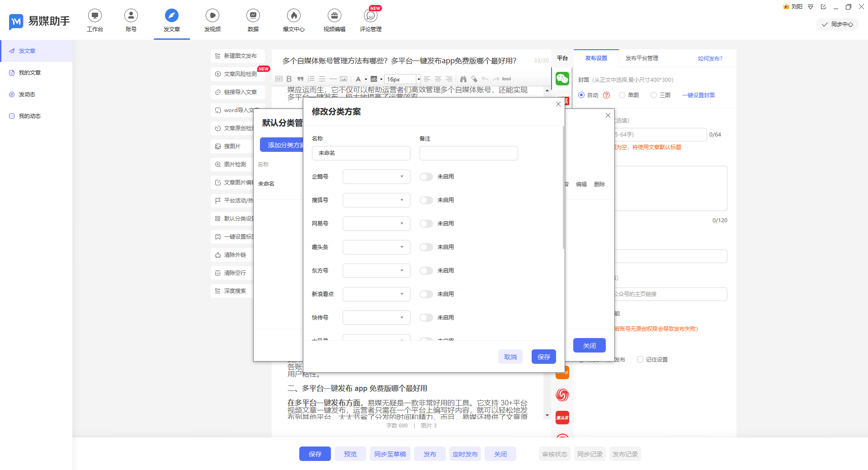This screenshot has width=868, height=470.
Task: Insert ordered list icon
Action: click(x=311, y=79)
